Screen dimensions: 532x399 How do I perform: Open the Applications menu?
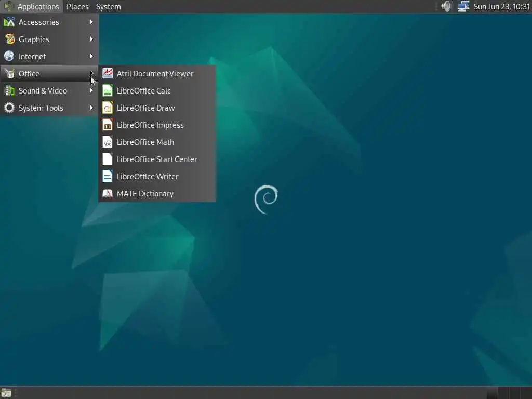tap(32, 6)
